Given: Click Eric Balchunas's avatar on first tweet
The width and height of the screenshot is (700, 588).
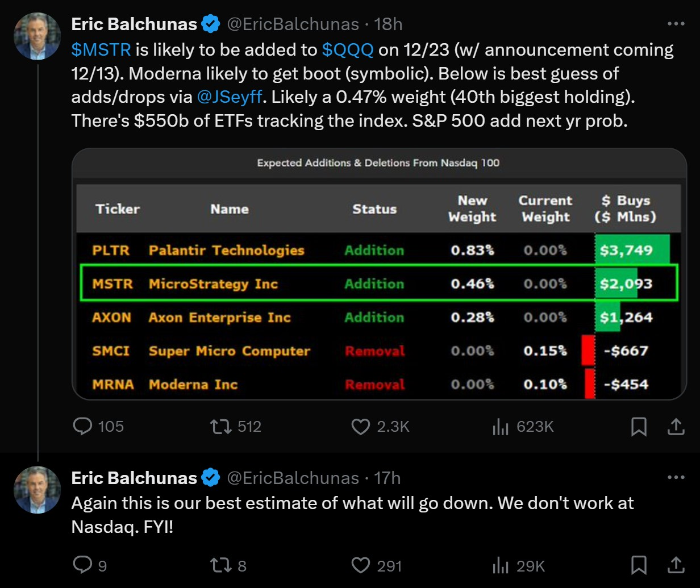Looking at the screenshot, I should pos(37,36).
